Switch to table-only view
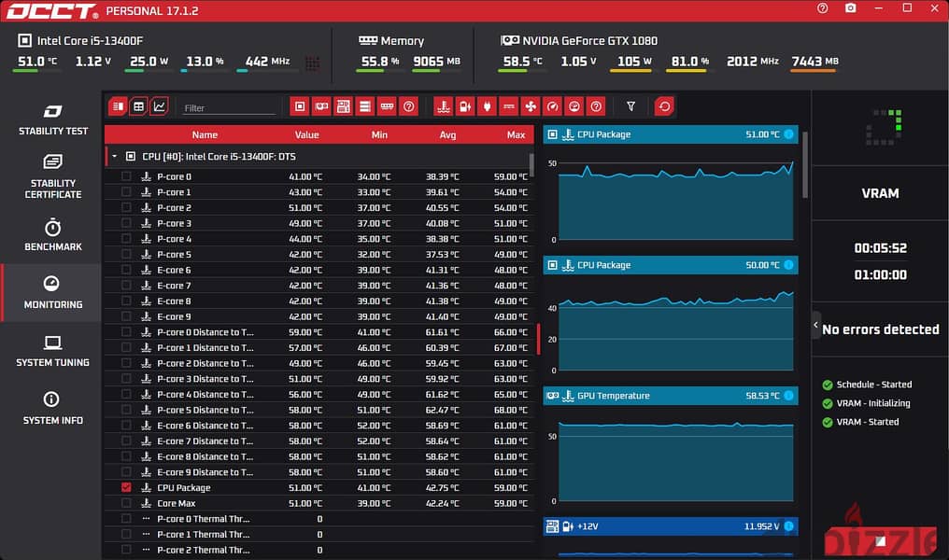Screen dimensions: 949x560 pos(138,106)
